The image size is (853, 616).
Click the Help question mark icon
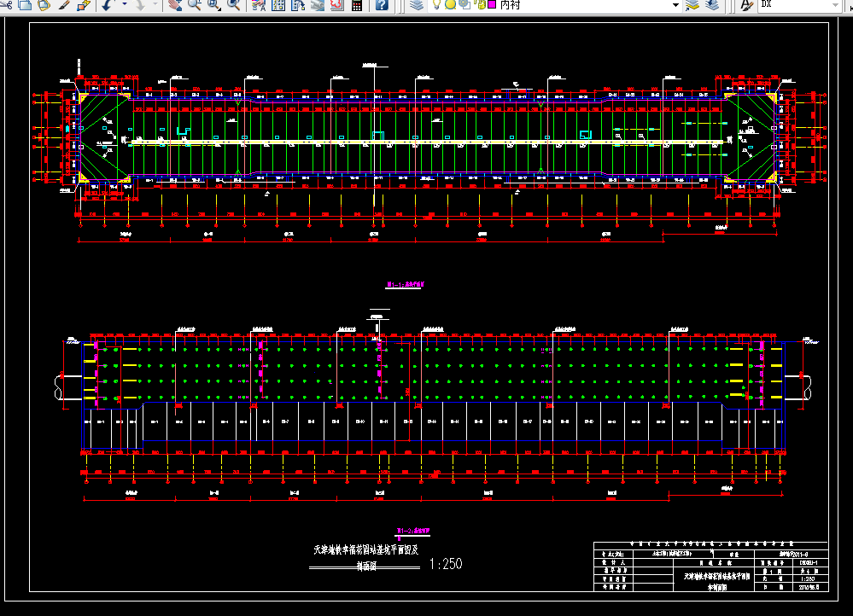point(382,5)
